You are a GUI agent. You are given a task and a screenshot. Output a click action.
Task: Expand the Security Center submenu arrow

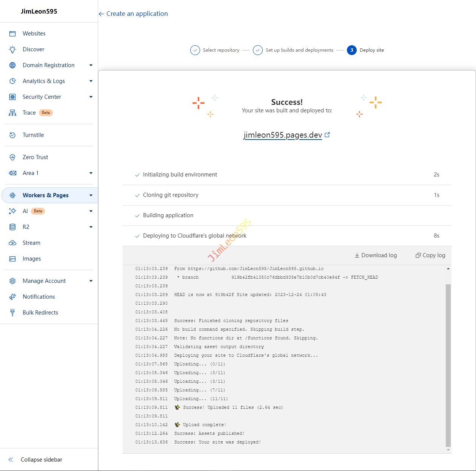tap(91, 97)
